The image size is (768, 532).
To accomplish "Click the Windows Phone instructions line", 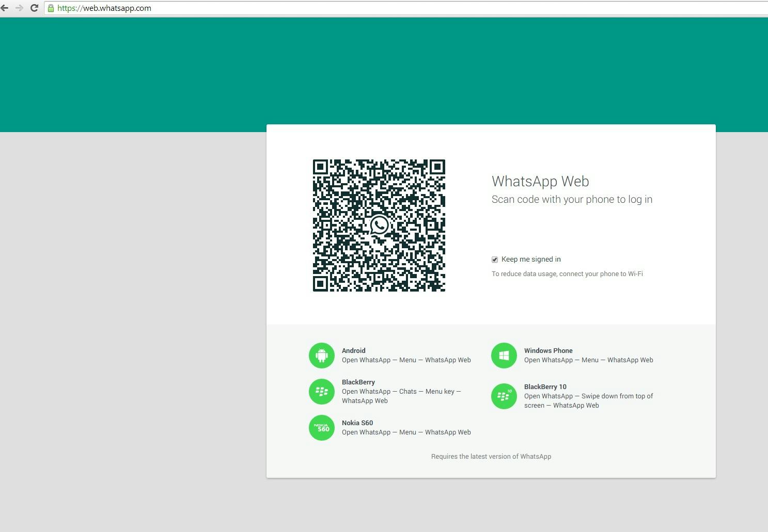I will click(589, 360).
